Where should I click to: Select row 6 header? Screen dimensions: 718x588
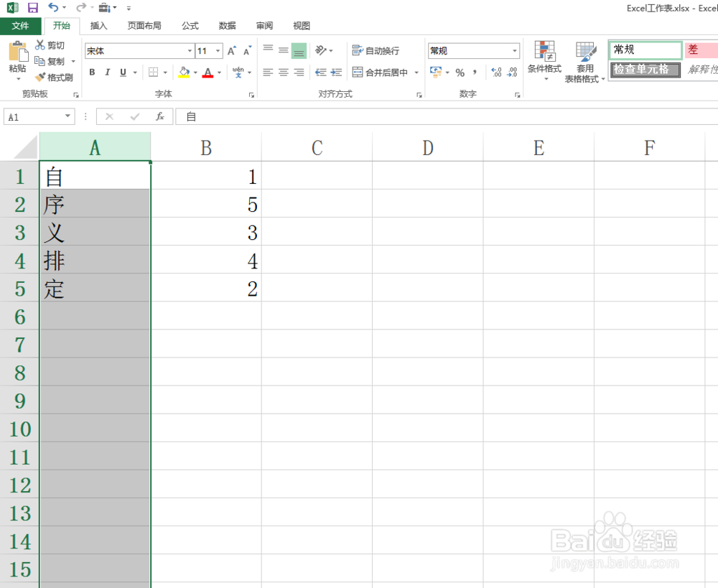coord(19,317)
